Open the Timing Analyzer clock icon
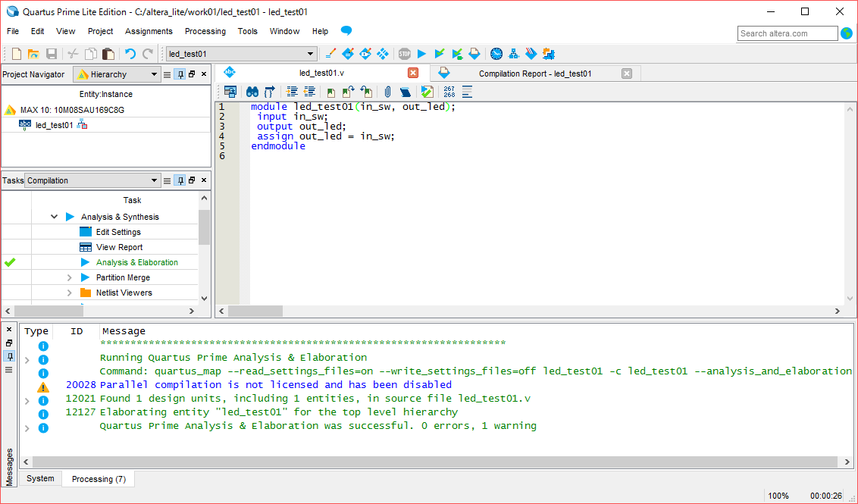This screenshot has height=504, width=858. coord(496,54)
